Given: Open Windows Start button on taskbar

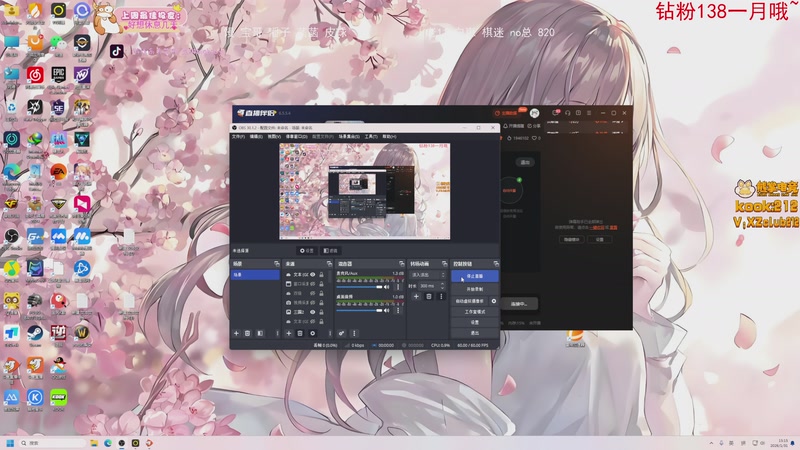Looking at the screenshot, I should (x=10, y=443).
